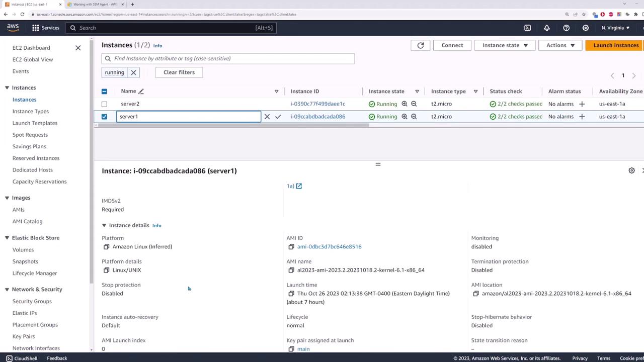Open the notifications bell
The width and height of the screenshot is (644, 362).
click(547, 28)
